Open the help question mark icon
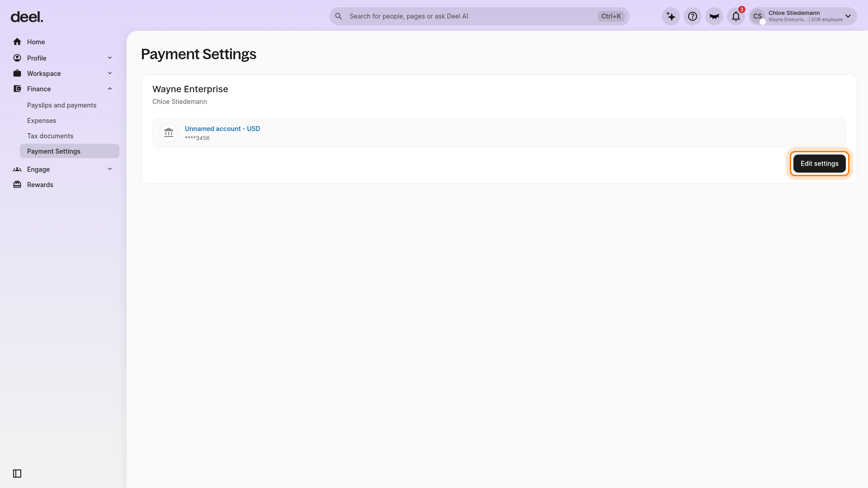 693,16
